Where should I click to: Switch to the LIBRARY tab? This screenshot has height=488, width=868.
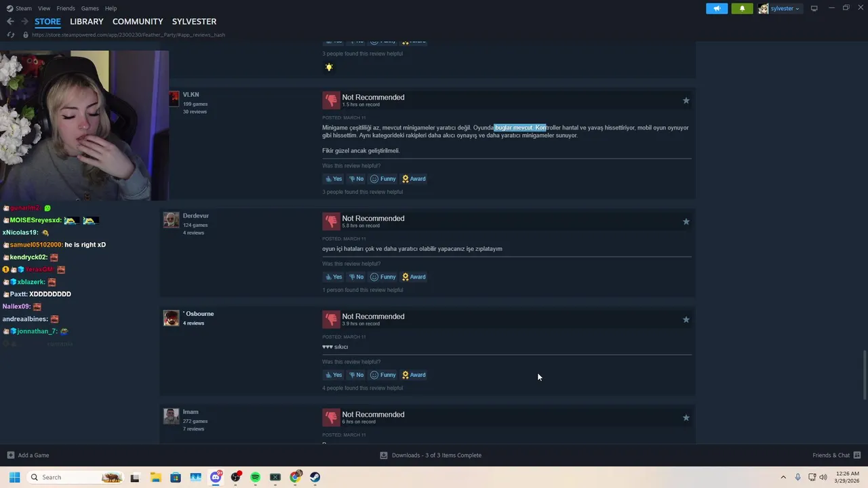click(87, 22)
